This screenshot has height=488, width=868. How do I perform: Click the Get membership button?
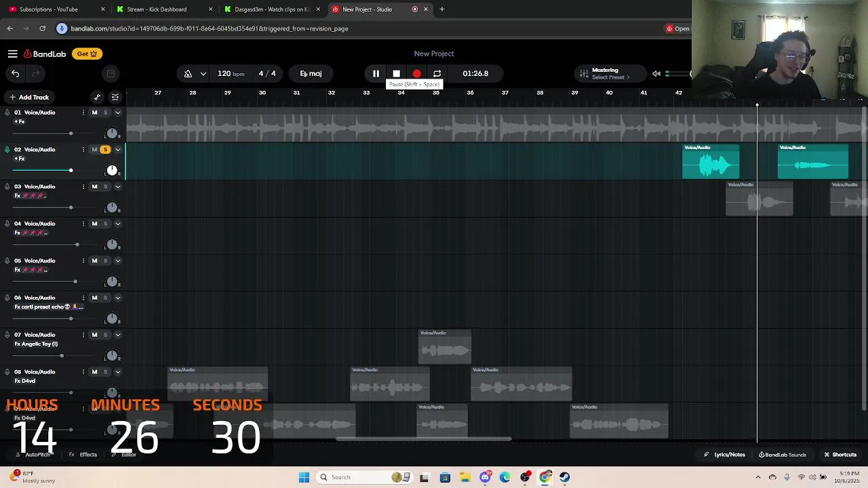87,54
